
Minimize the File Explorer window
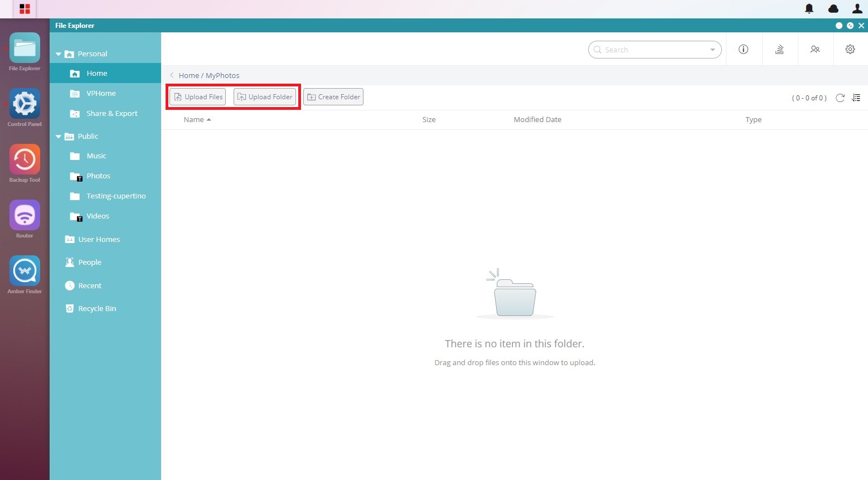click(x=839, y=26)
